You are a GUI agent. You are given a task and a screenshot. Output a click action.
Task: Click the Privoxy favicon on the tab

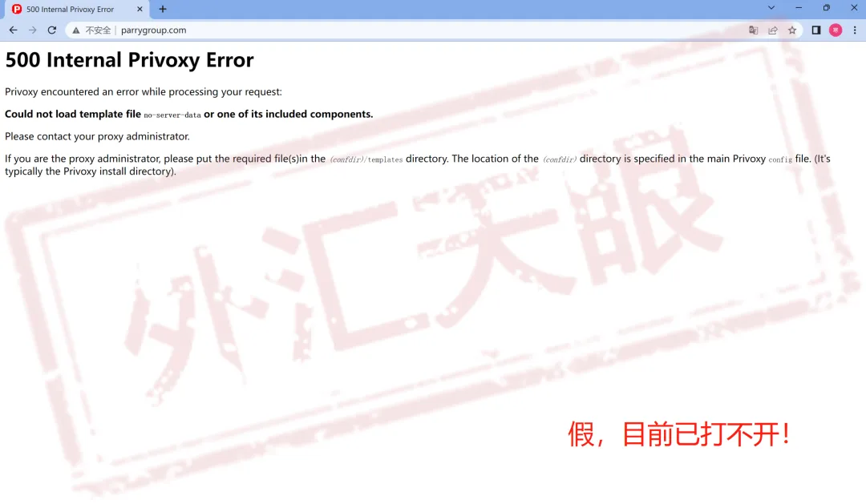(x=17, y=9)
